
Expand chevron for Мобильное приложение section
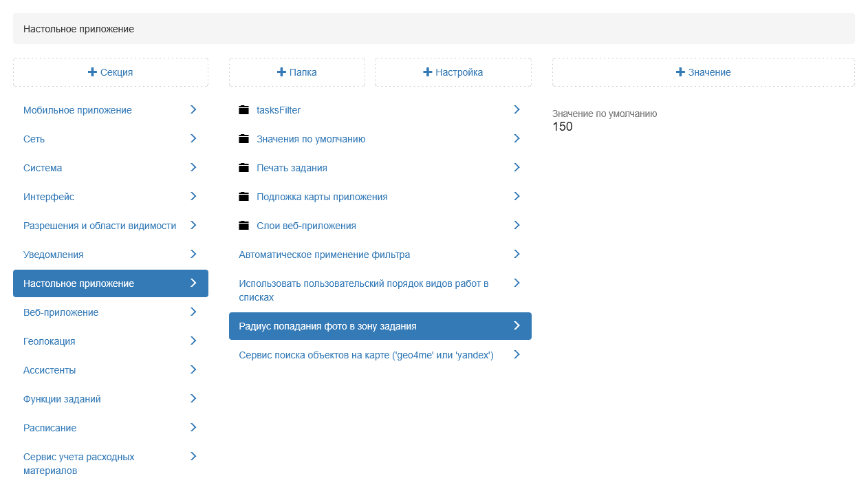[x=193, y=109]
